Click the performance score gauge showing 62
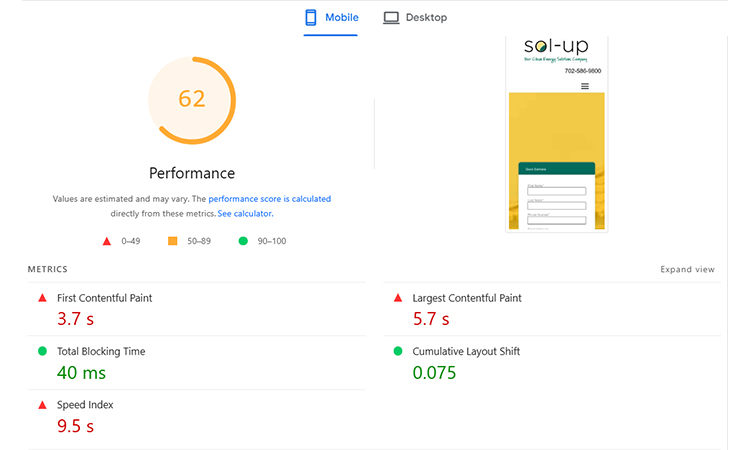This screenshot has height=450, width=750. [x=191, y=99]
